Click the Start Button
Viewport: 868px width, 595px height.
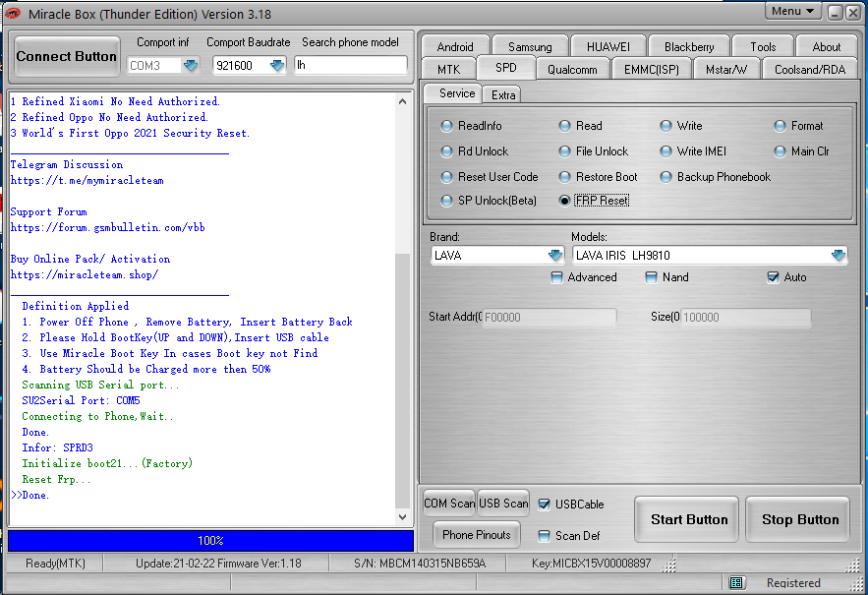coord(686,519)
